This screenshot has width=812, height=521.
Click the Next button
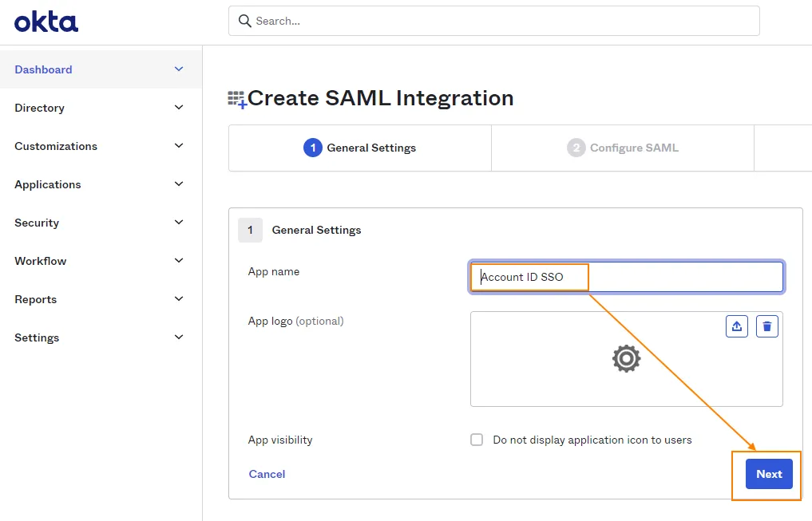coord(769,474)
